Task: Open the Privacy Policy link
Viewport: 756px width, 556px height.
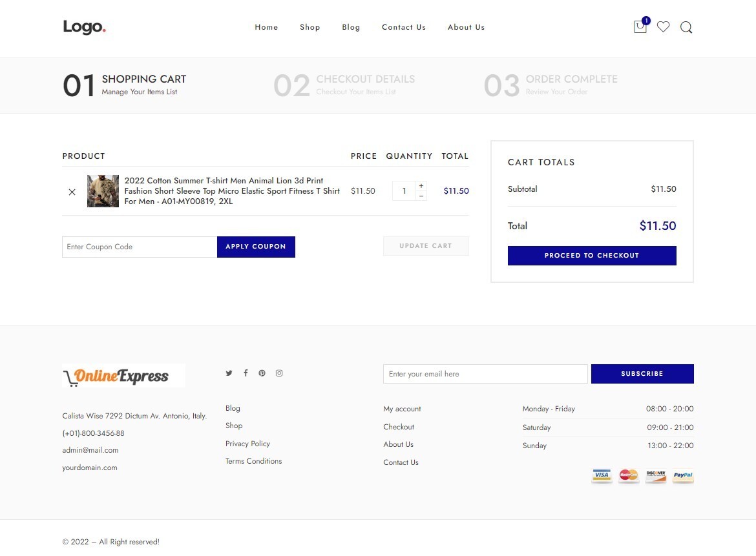Action: pyautogui.click(x=247, y=444)
